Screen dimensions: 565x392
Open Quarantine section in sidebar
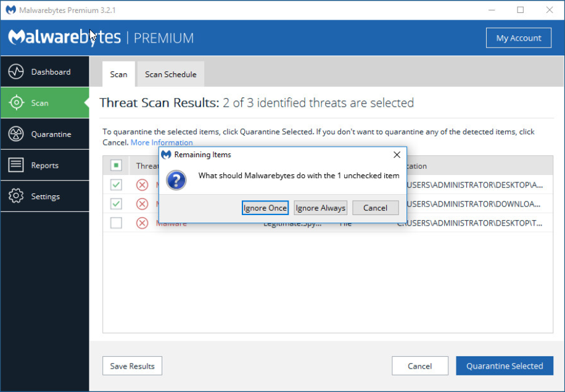pos(44,134)
